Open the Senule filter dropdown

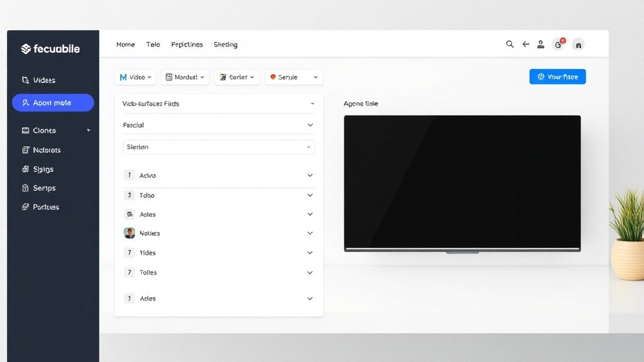[294, 77]
